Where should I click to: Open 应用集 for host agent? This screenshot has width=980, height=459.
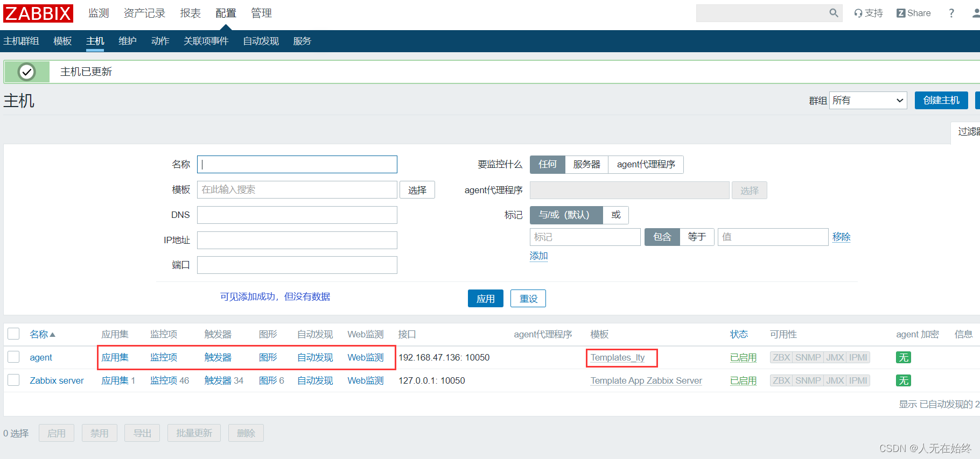coord(115,357)
